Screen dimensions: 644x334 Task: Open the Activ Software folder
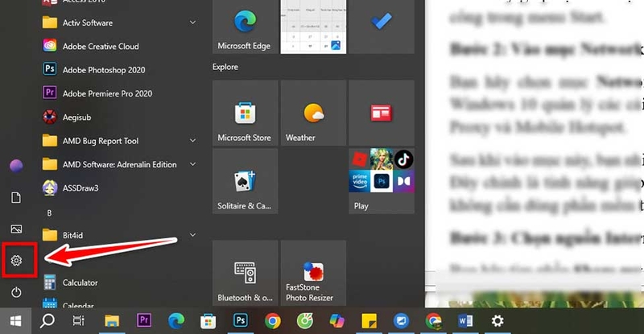pos(119,23)
